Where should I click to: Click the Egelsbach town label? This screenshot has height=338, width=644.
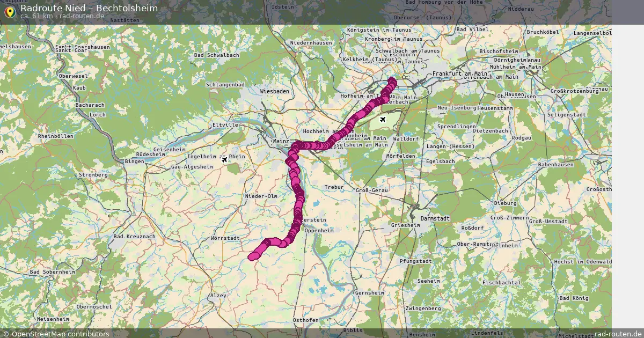(441, 161)
